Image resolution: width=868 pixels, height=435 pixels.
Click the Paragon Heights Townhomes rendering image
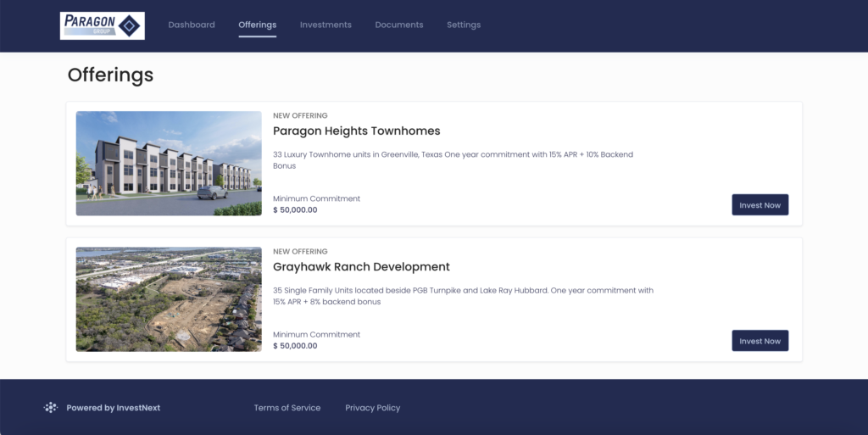169,164
